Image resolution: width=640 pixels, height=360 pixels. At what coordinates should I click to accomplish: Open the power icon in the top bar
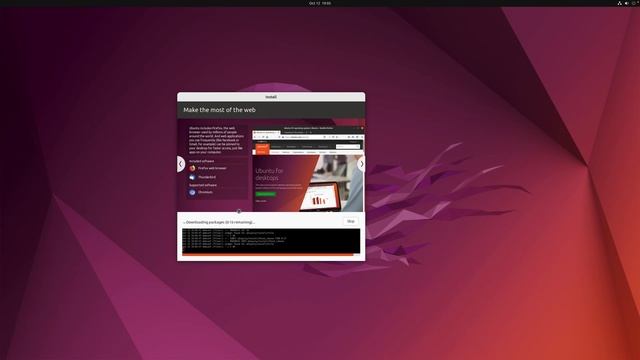pyautogui.click(x=634, y=3)
